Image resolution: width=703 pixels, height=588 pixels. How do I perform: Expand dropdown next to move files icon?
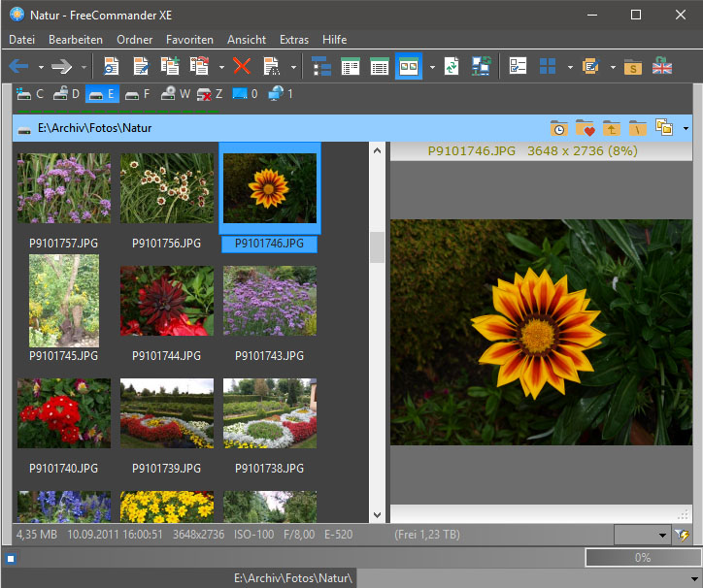[221, 67]
